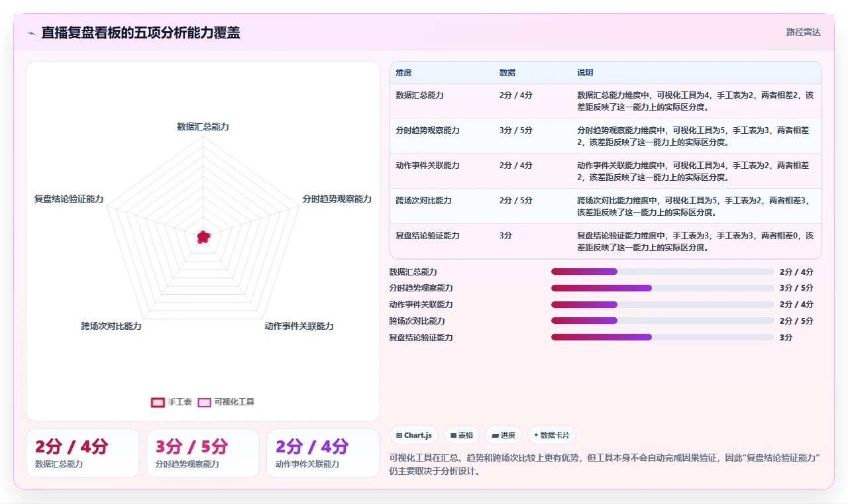Click the radar axis label 数据汇总能力
This screenshot has height=504, width=848.
pyautogui.click(x=203, y=126)
